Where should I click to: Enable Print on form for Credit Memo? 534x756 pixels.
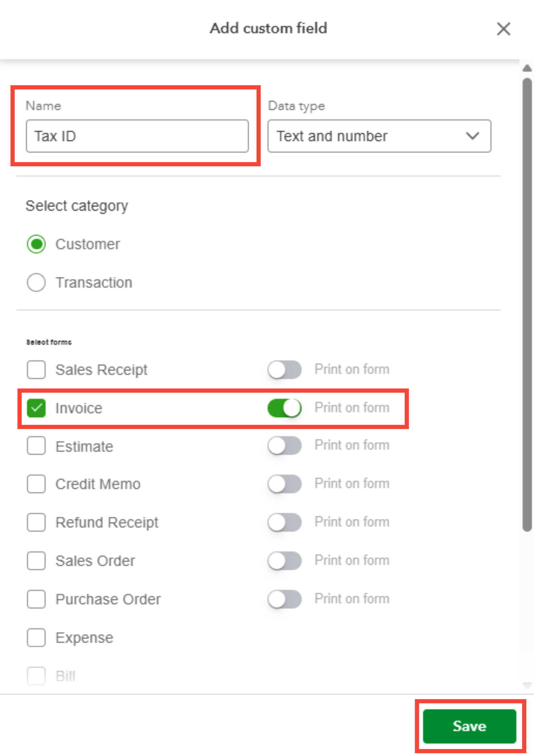pos(284,484)
